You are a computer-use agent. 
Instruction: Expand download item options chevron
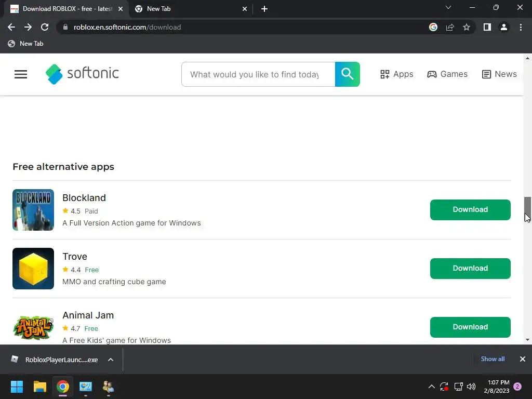point(111,360)
